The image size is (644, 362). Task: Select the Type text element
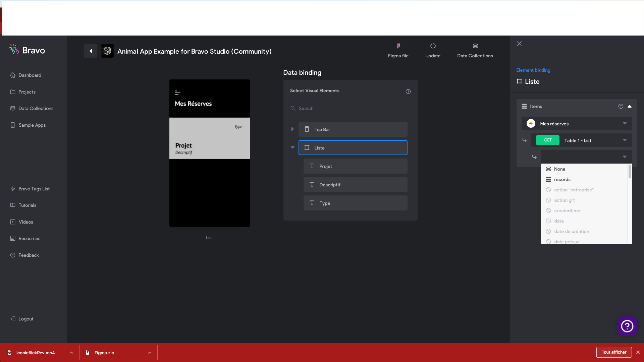point(356,203)
